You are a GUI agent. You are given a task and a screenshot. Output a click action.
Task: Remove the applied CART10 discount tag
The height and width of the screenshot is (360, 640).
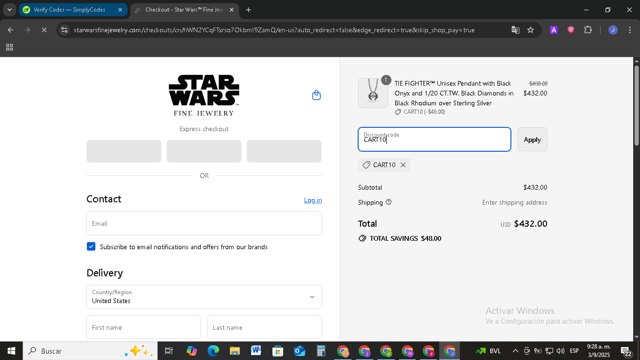(x=403, y=165)
